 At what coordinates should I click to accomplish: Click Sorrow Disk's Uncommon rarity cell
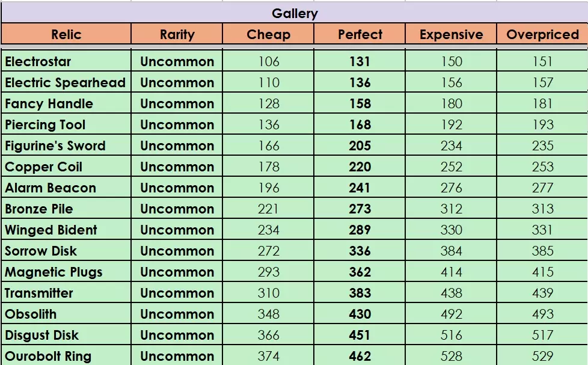tap(177, 251)
